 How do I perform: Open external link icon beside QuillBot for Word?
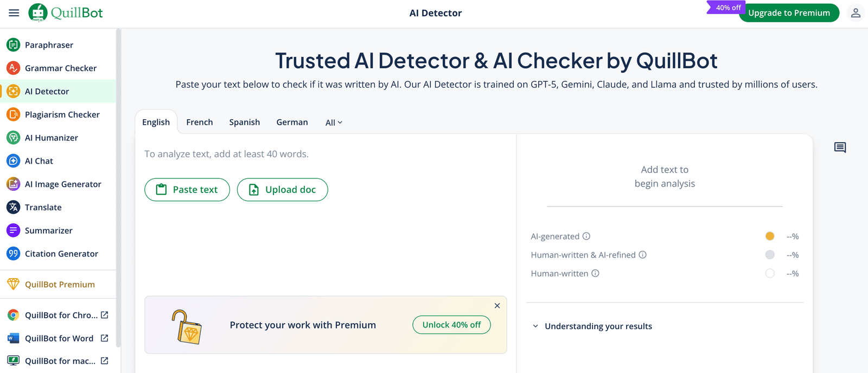pos(105,338)
